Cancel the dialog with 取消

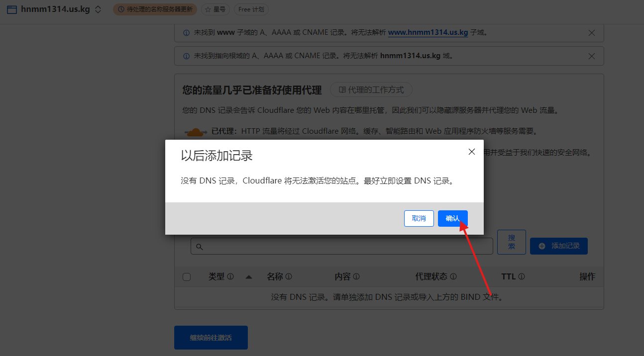(419, 218)
